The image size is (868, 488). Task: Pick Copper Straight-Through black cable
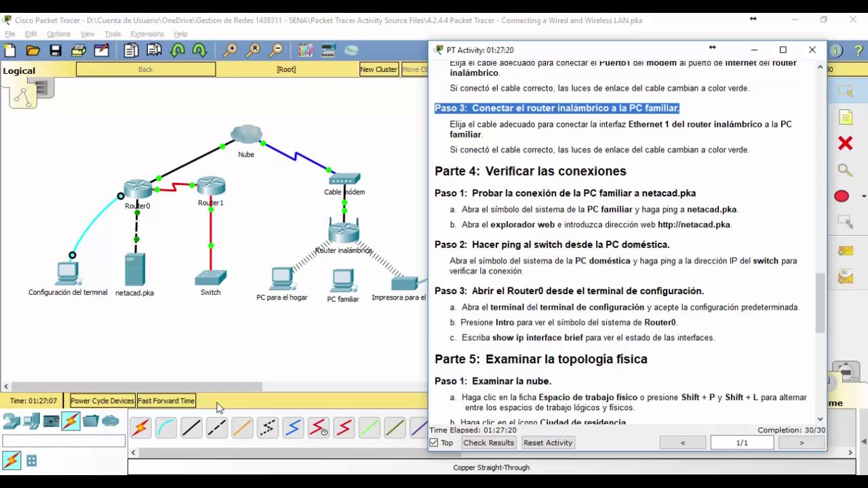tap(191, 428)
